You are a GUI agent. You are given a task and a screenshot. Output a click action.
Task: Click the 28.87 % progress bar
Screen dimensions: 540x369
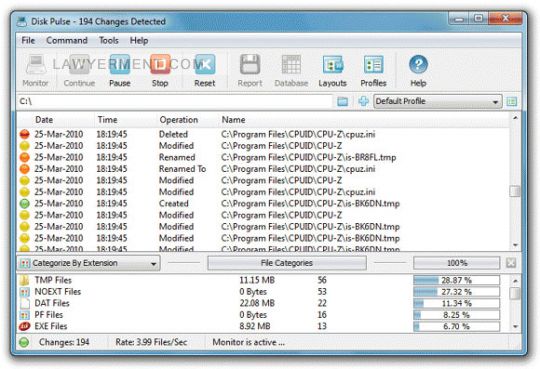pyautogui.click(x=457, y=280)
